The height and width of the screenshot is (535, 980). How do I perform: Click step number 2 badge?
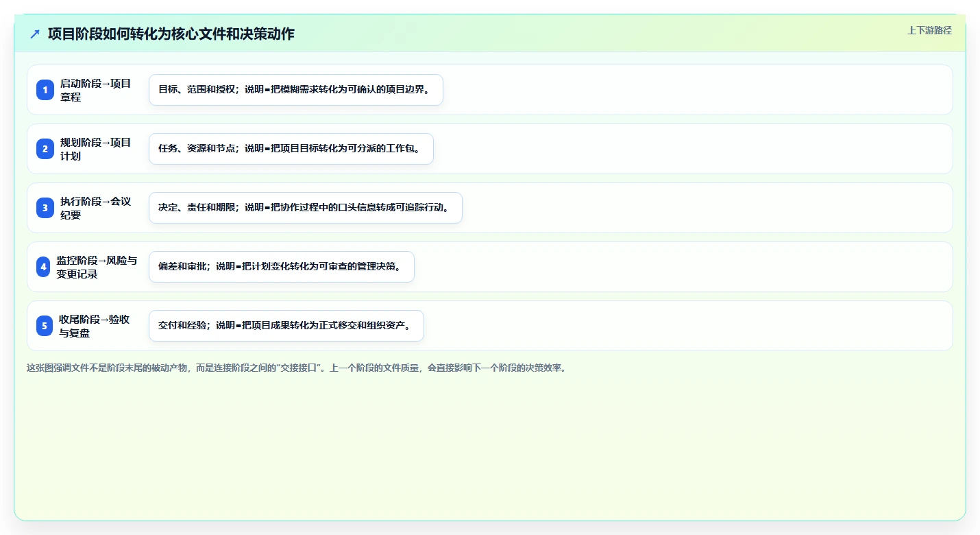coord(45,149)
